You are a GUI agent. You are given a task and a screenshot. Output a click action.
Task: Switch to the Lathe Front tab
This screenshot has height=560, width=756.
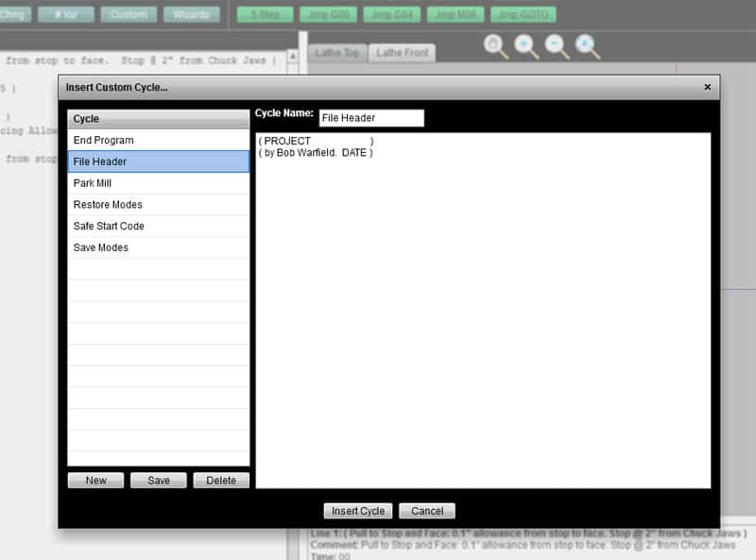401,54
